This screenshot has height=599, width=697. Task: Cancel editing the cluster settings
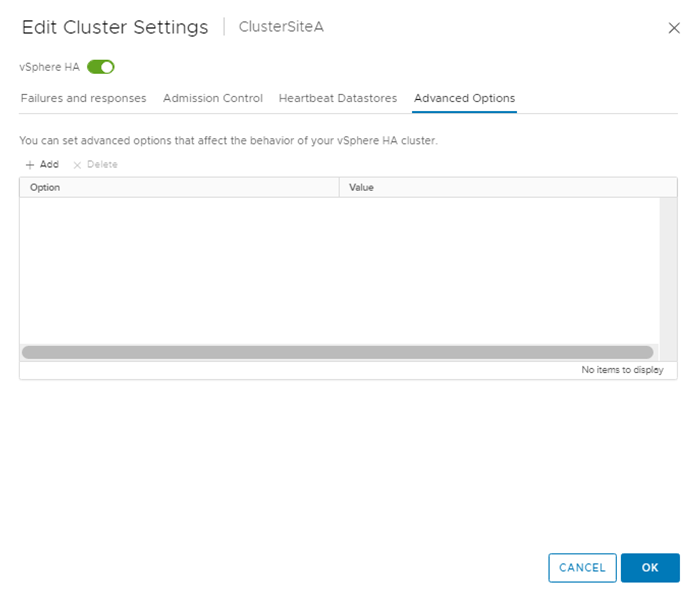click(x=582, y=567)
